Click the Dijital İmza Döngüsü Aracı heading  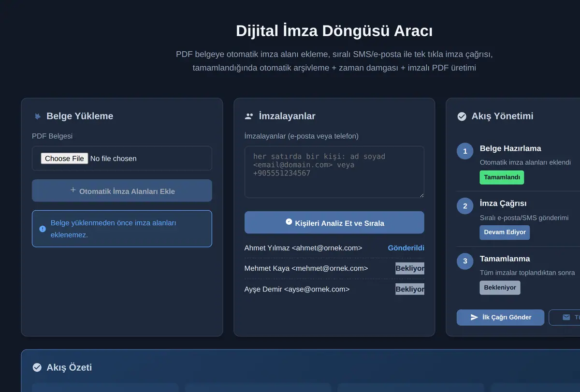tap(334, 31)
